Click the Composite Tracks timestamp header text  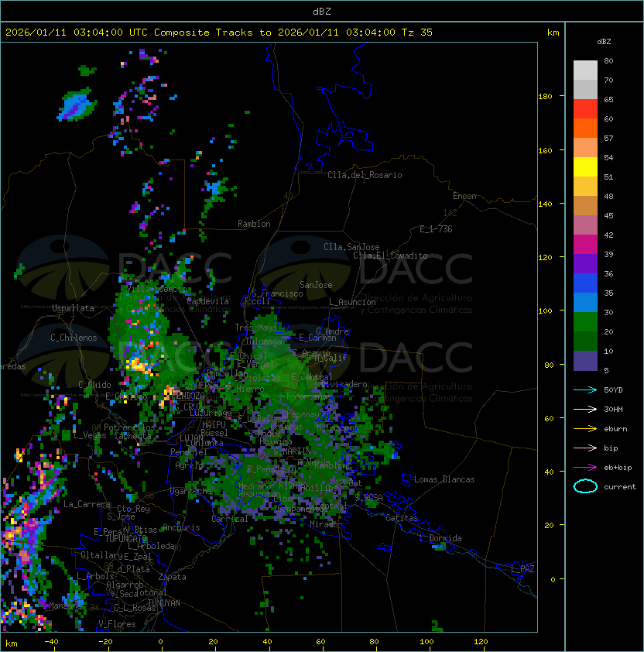(219, 32)
